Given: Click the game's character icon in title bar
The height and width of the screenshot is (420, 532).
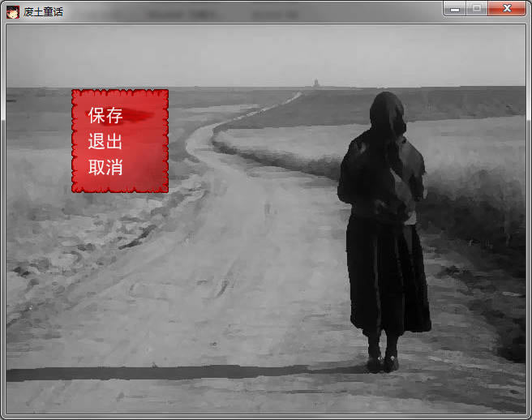Looking at the screenshot, I should pyautogui.click(x=13, y=12).
